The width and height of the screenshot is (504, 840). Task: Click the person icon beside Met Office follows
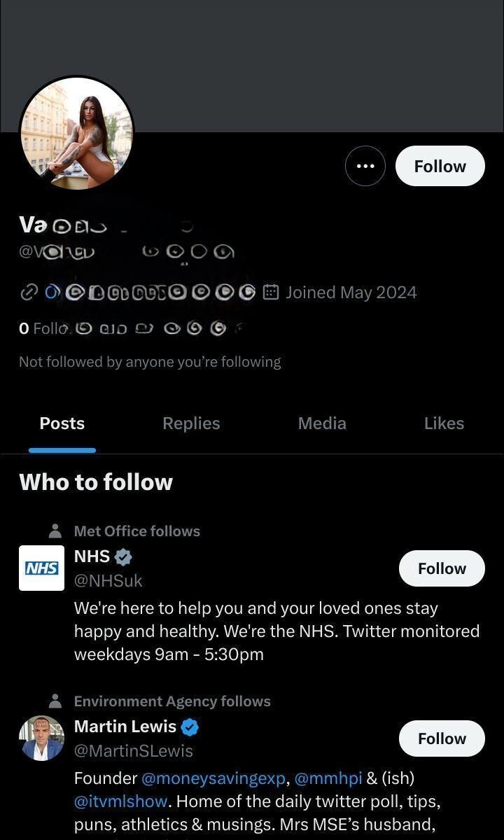pos(55,531)
